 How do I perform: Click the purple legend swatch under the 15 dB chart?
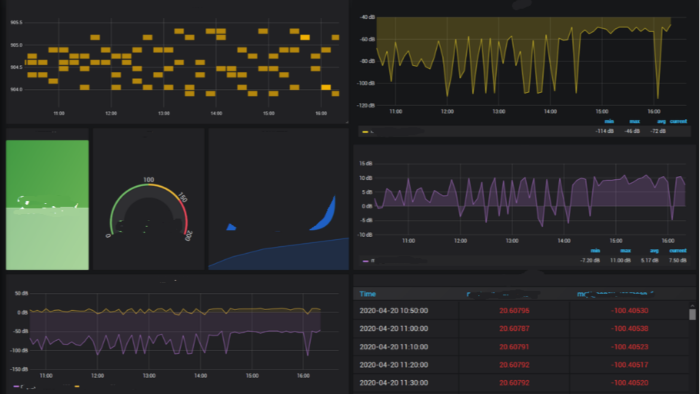click(366, 261)
